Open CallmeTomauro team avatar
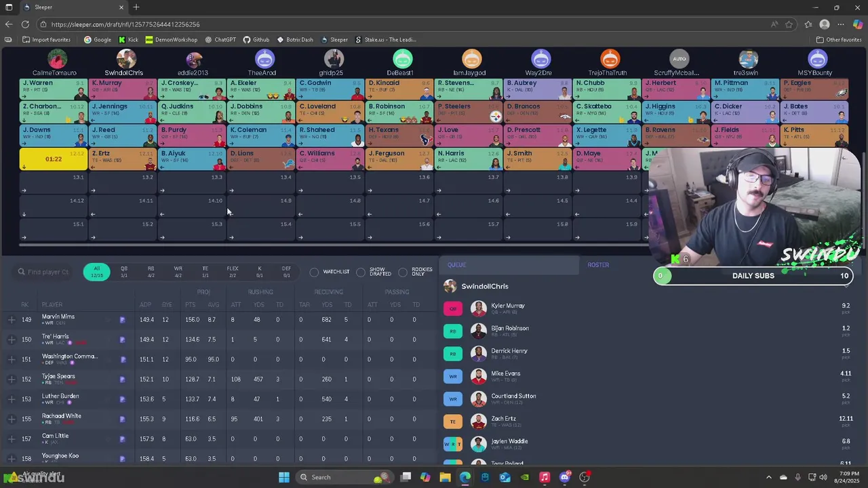 (x=57, y=59)
